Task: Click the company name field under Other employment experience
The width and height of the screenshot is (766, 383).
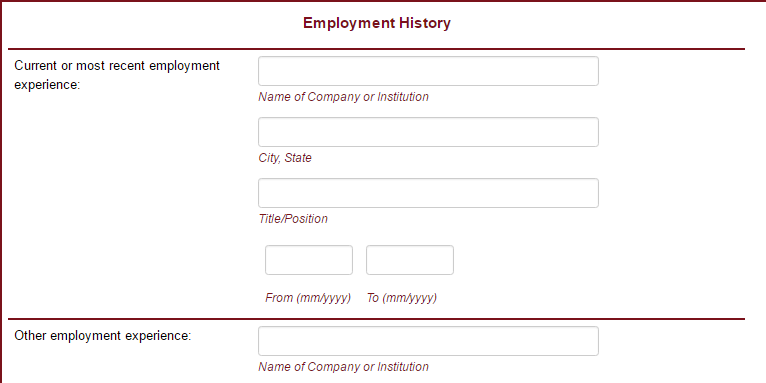Action: tap(428, 341)
